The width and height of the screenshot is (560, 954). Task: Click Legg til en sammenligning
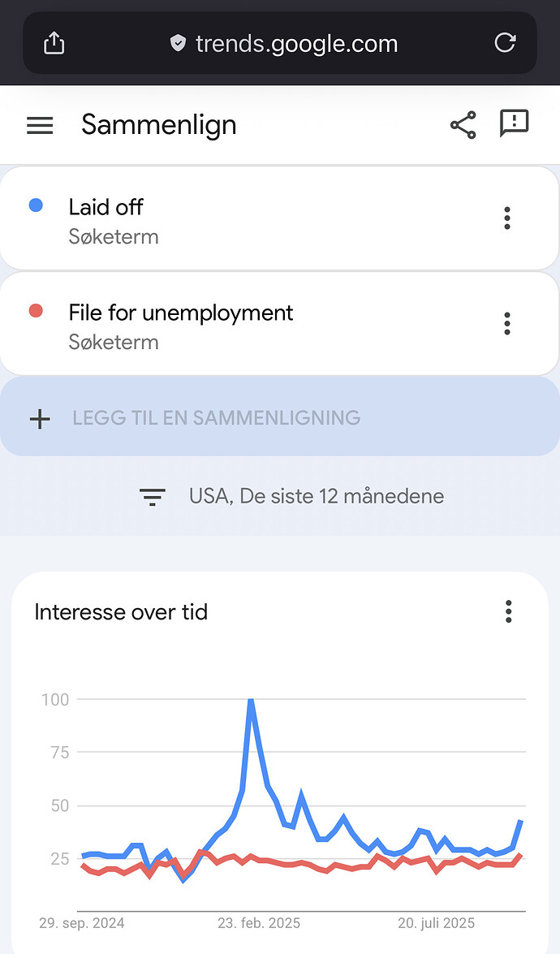pyautogui.click(x=216, y=419)
